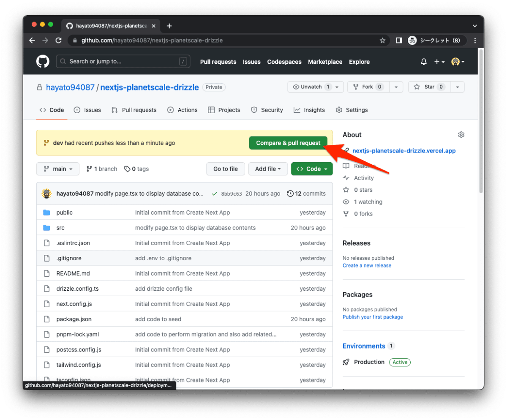
Task: Switch to the Security tab
Action: point(267,110)
